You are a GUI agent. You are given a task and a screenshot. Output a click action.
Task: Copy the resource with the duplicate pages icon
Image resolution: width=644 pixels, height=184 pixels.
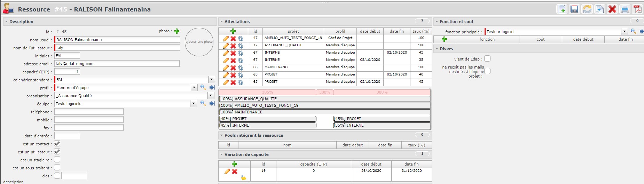[x=599, y=9]
